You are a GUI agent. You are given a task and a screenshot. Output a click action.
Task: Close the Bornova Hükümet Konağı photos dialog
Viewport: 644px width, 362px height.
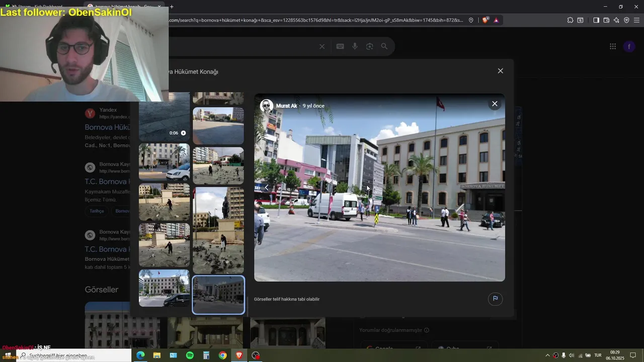tap(500, 71)
